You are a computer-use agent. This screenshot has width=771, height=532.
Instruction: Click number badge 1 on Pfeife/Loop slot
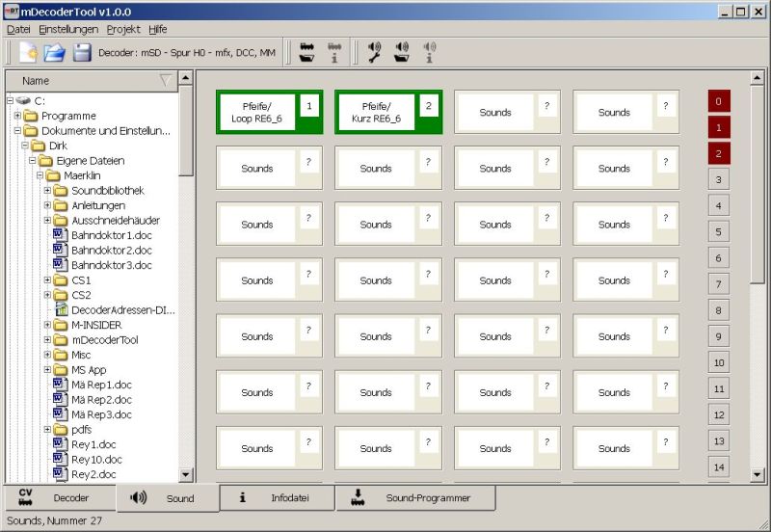pos(309,106)
